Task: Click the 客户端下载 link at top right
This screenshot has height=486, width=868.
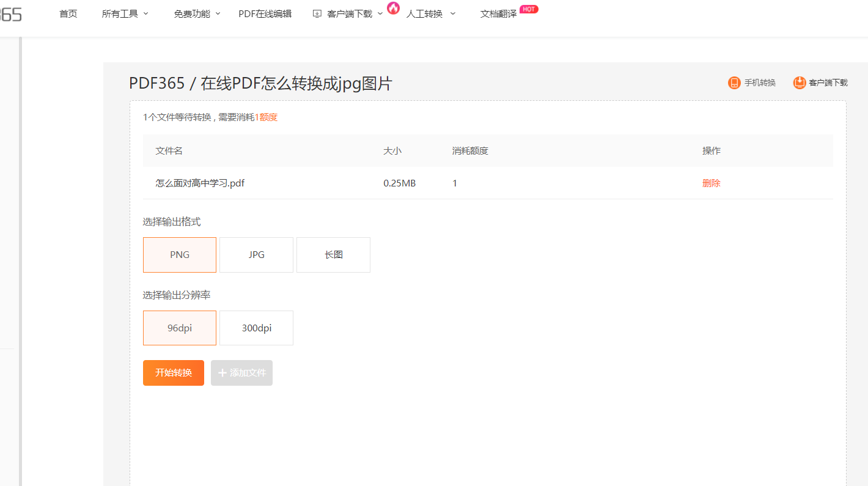Action: pos(828,83)
